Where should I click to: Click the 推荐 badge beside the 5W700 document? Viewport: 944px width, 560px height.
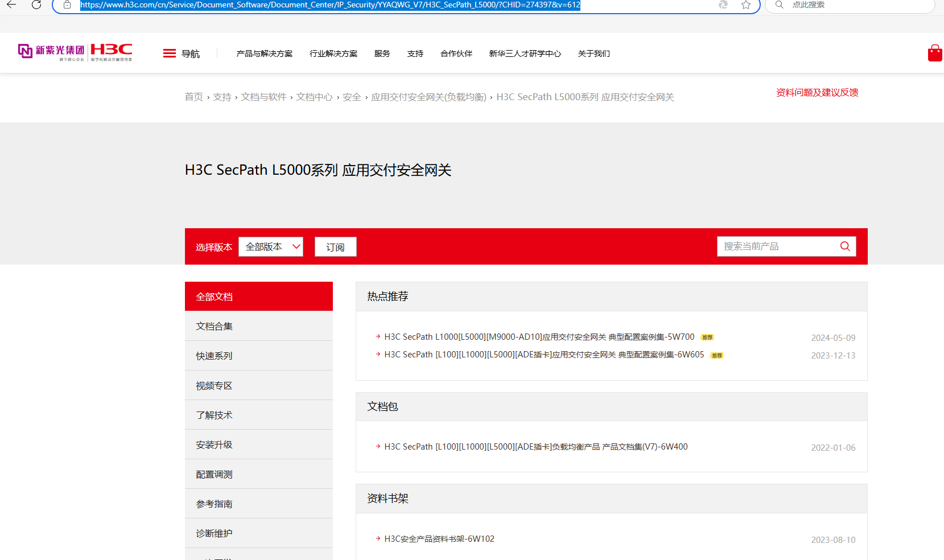(707, 337)
